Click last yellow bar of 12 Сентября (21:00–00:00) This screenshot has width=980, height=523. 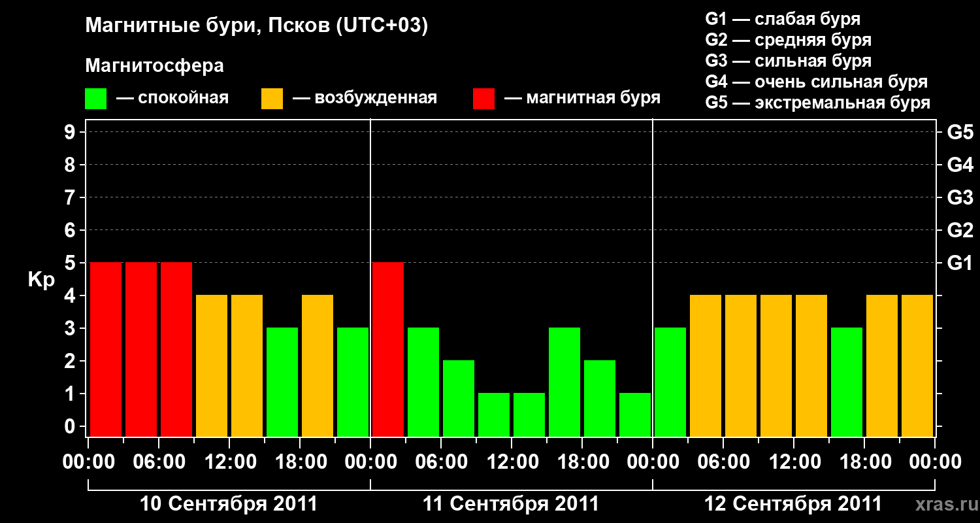pos(917,365)
